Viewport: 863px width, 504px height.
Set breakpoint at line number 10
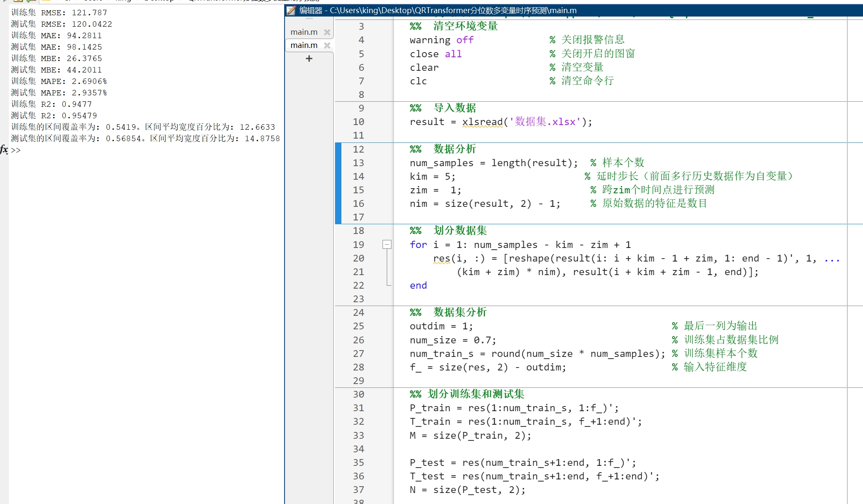tap(358, 122)
